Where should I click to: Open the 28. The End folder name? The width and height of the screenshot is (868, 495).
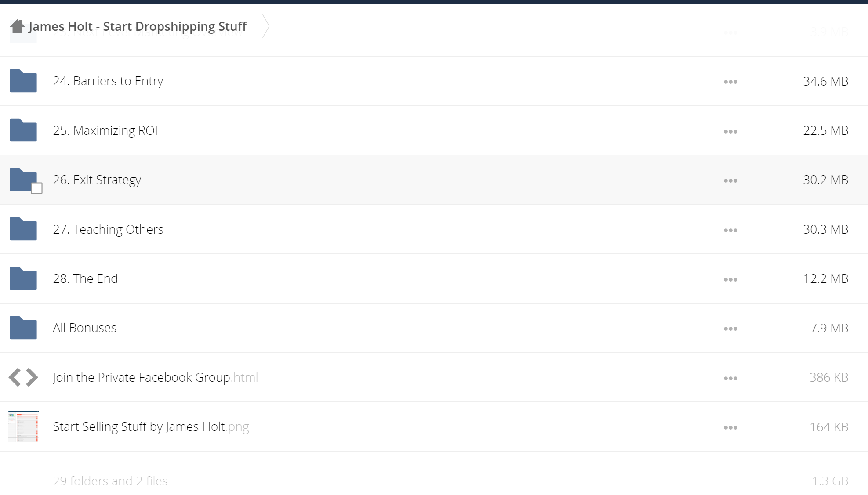pos(85,278)
